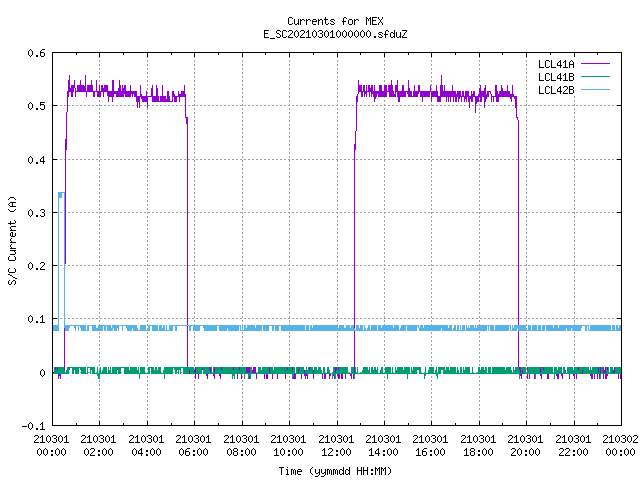Image resolution: width=640 pixels, height=480 pixels.
Task: Click the x-axis tick 210301 08:00
Action: tap(241, 446)
